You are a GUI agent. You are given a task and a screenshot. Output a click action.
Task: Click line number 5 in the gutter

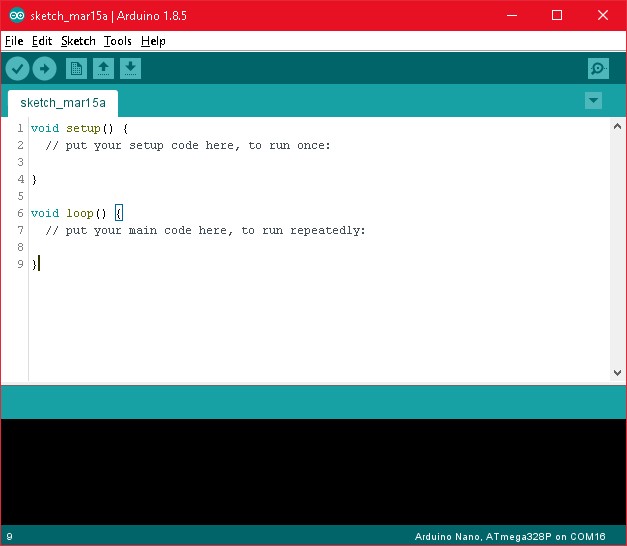click(21, 196)
